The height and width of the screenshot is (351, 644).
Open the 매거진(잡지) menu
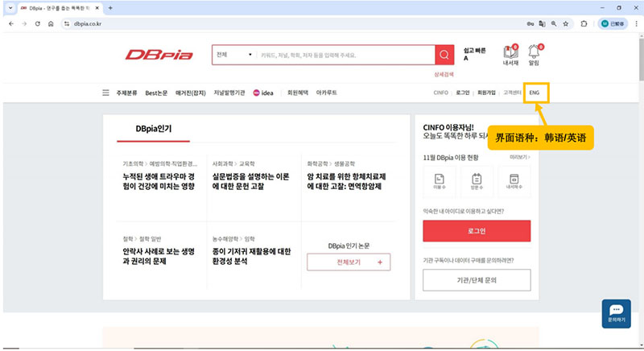(x=191, y=93)
